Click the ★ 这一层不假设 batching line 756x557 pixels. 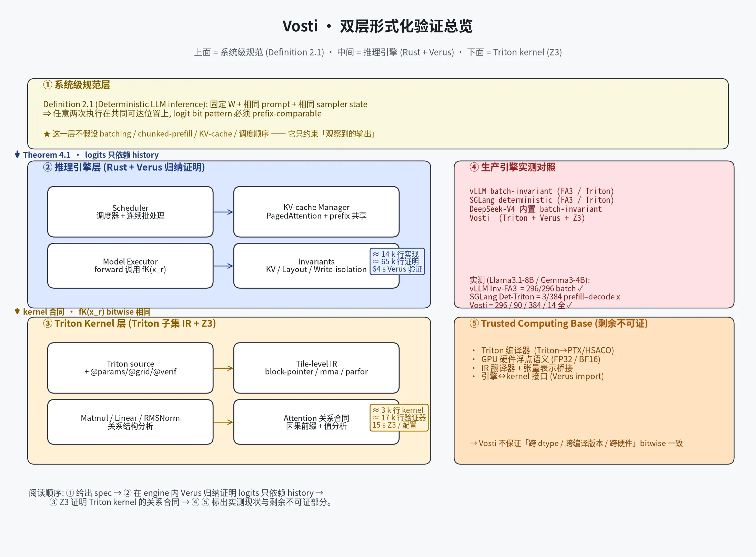point(209,134)
